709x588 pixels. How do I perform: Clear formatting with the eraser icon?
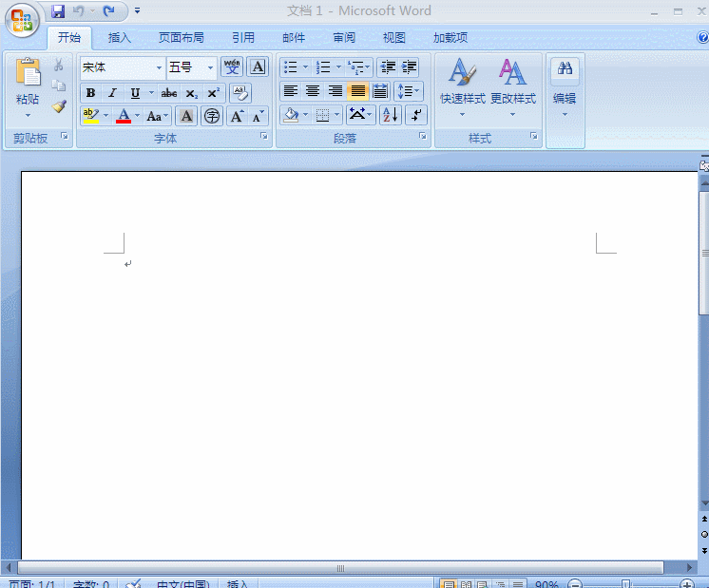pos(240,93)
